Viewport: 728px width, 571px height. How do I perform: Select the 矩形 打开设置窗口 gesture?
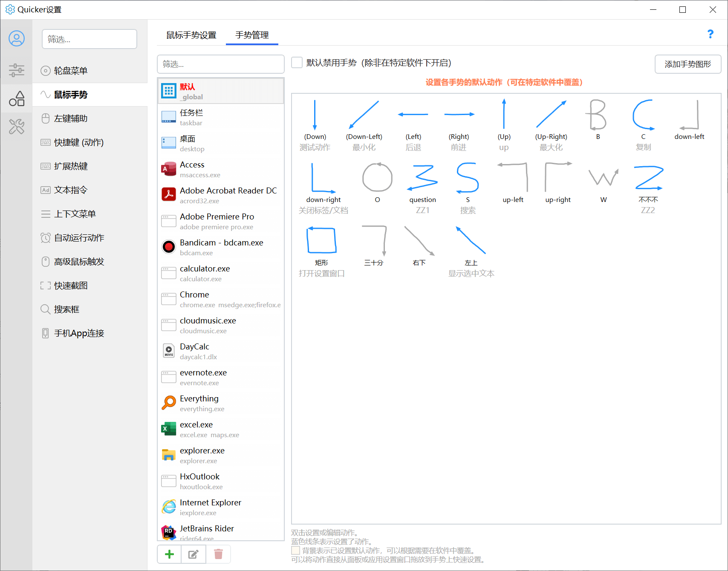coord(321,251)
